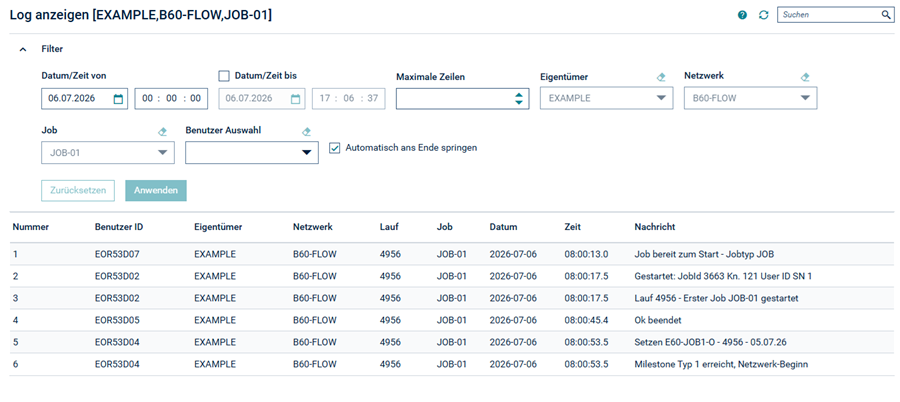Open the help icon

[x=743, y=16]
